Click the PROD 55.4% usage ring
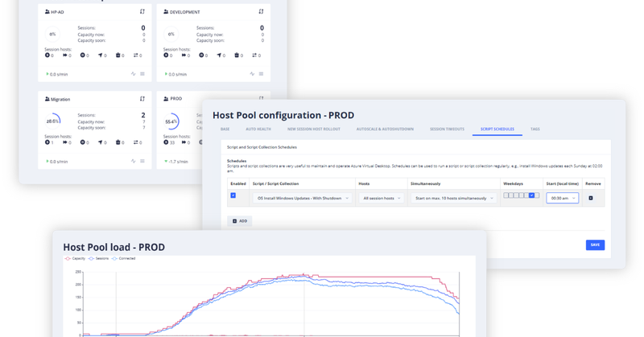 tap(171, 121)
